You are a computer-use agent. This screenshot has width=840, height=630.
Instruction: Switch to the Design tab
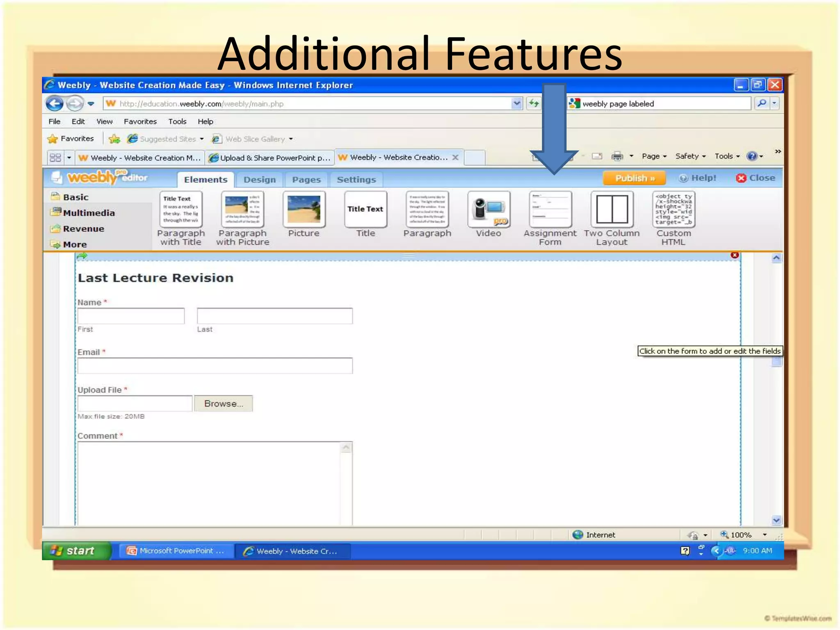(260, 180)
